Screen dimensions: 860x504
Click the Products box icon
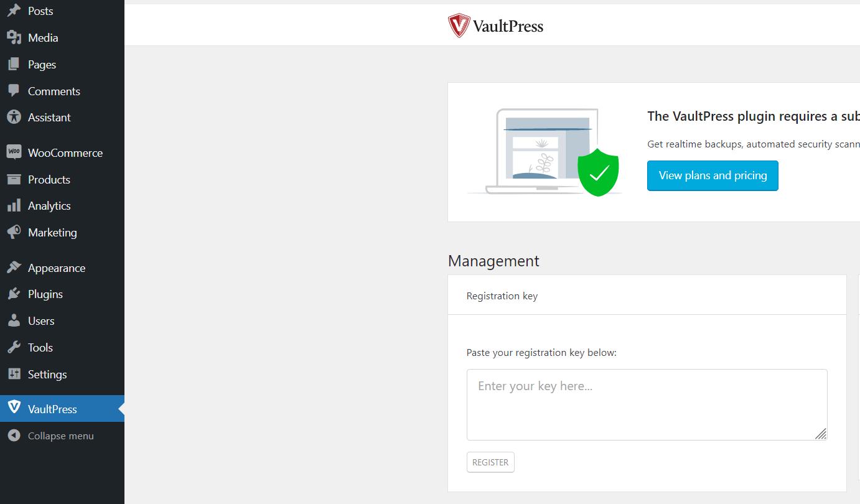click(x=14, y=179)
